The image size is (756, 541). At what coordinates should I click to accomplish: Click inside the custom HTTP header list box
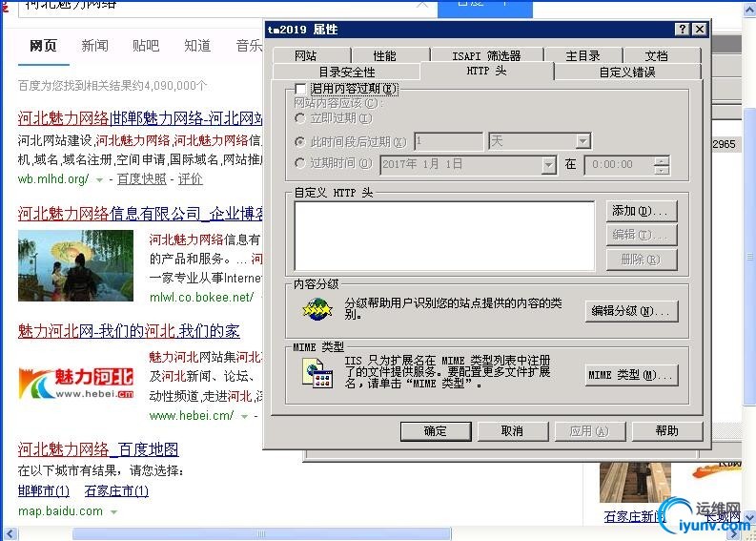click(444, 236)
